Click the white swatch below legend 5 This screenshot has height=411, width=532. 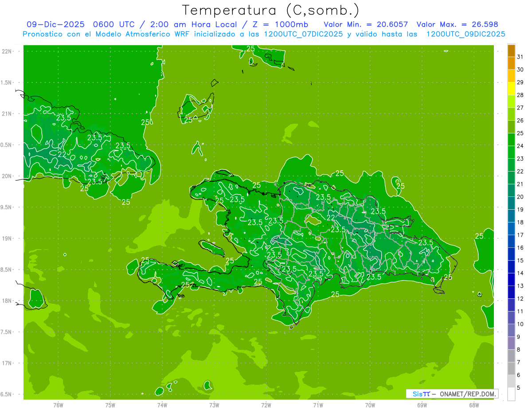[x=511, y=394]
